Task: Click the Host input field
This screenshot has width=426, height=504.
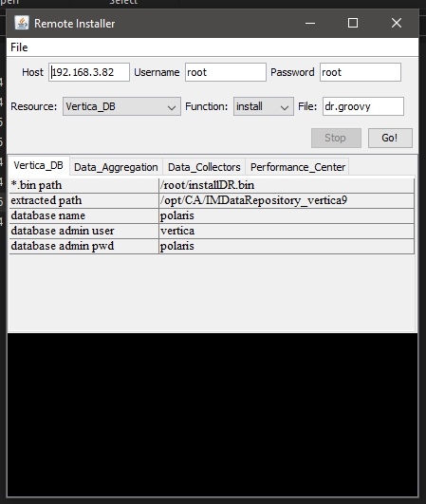Action: coord(89,72)
